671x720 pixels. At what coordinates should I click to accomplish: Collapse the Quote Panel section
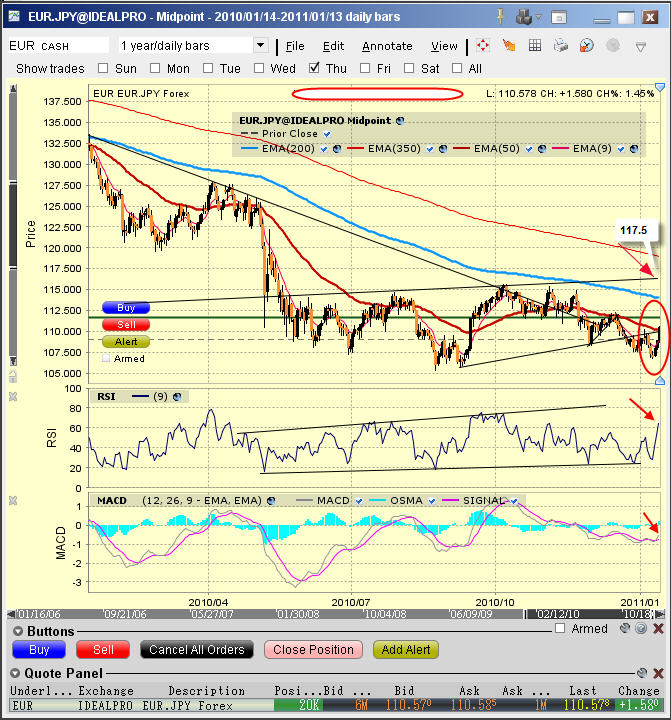(15, 673)
